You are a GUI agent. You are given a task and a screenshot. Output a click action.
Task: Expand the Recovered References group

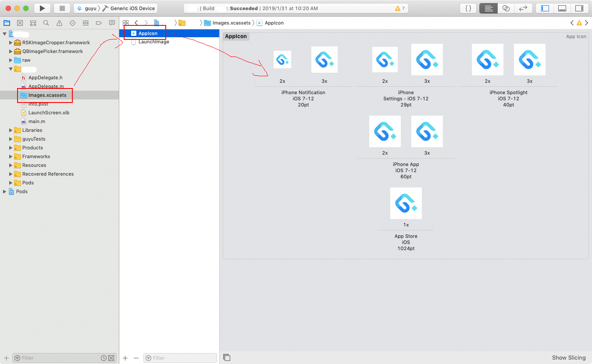(x=11, y=174)
